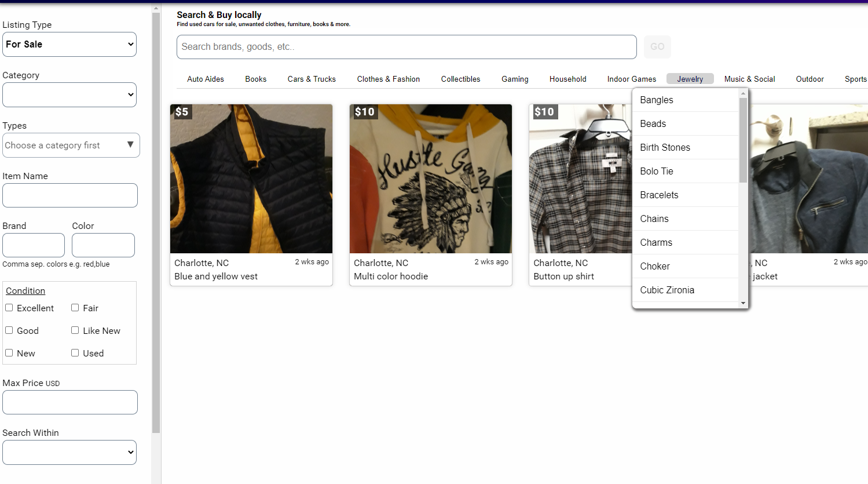Screen dimensions: 868x484
Task: Open the Gaming category tab
Action: tap(515, 79)
